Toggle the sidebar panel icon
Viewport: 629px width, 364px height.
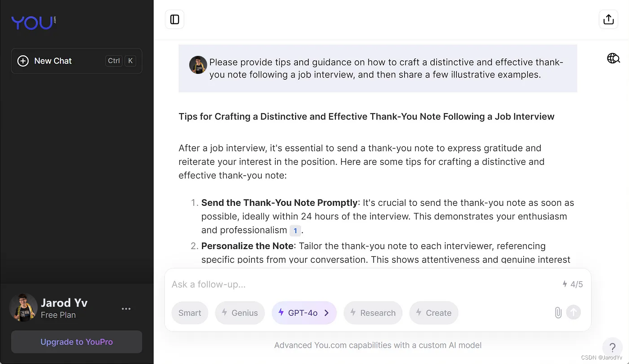(x=175, y=19)
